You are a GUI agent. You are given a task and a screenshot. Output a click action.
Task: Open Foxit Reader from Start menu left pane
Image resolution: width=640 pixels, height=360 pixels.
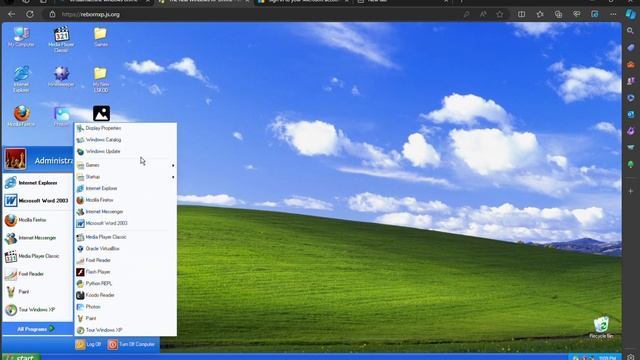(24, 274)
